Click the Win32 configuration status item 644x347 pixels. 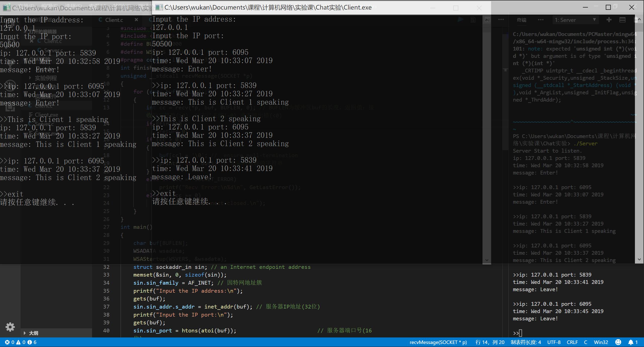tap(601, 342)
